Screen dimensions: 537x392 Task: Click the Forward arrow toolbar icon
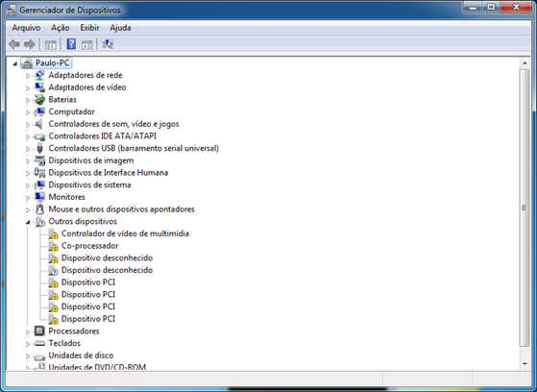point(30,44)
